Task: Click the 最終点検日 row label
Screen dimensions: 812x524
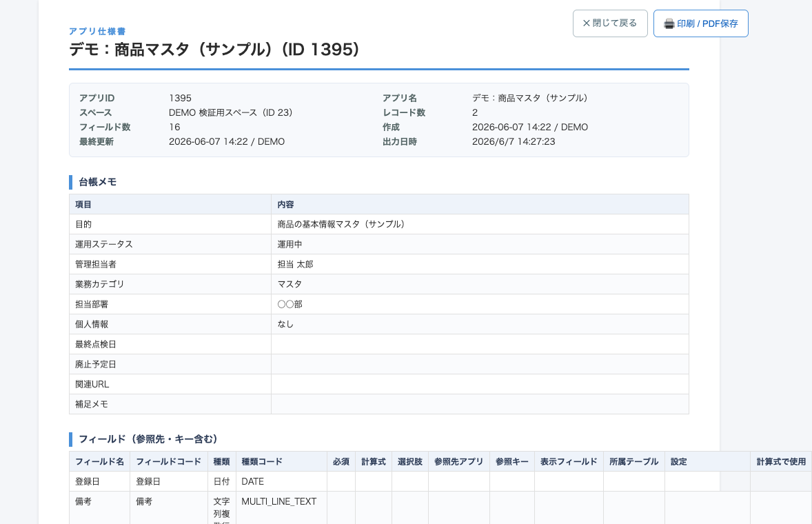Action: point(95,344)
